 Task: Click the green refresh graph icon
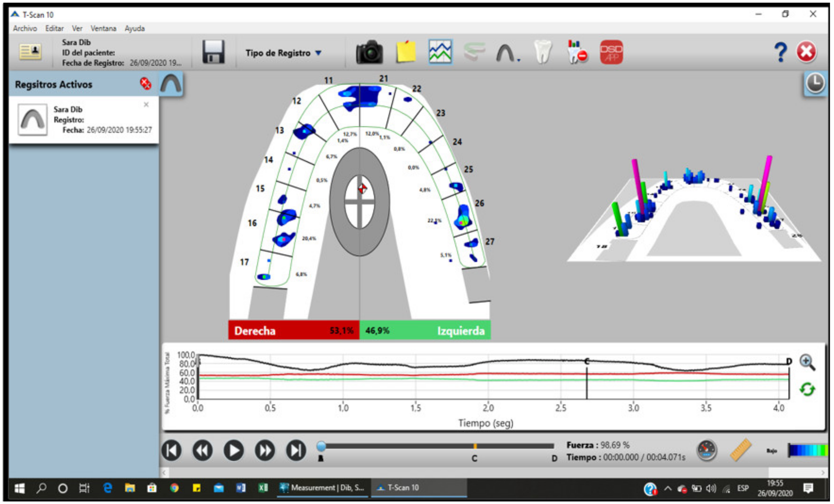(x=807, y=390)
